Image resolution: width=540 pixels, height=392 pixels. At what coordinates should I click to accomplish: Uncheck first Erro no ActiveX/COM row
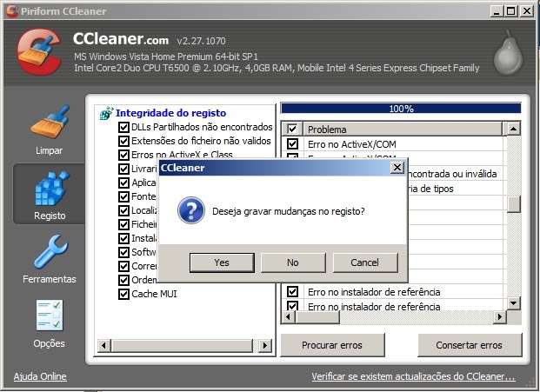pyautogui.click(x=292, y=143)
